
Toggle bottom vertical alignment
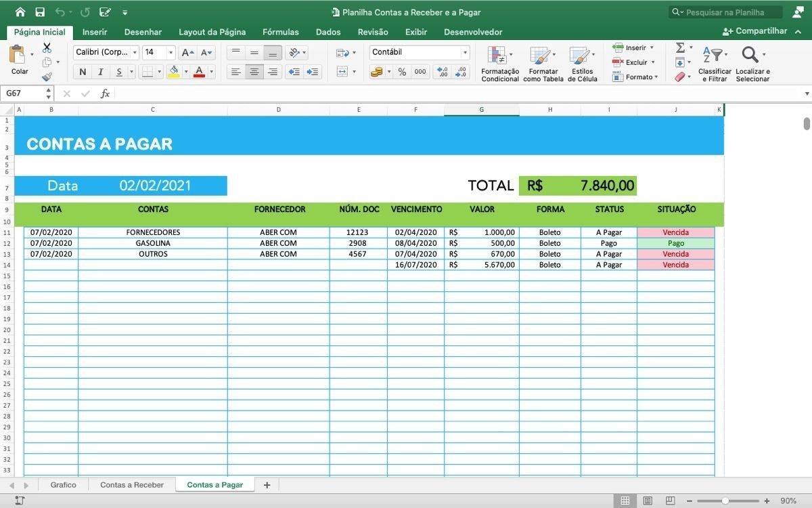click(273, 52)
